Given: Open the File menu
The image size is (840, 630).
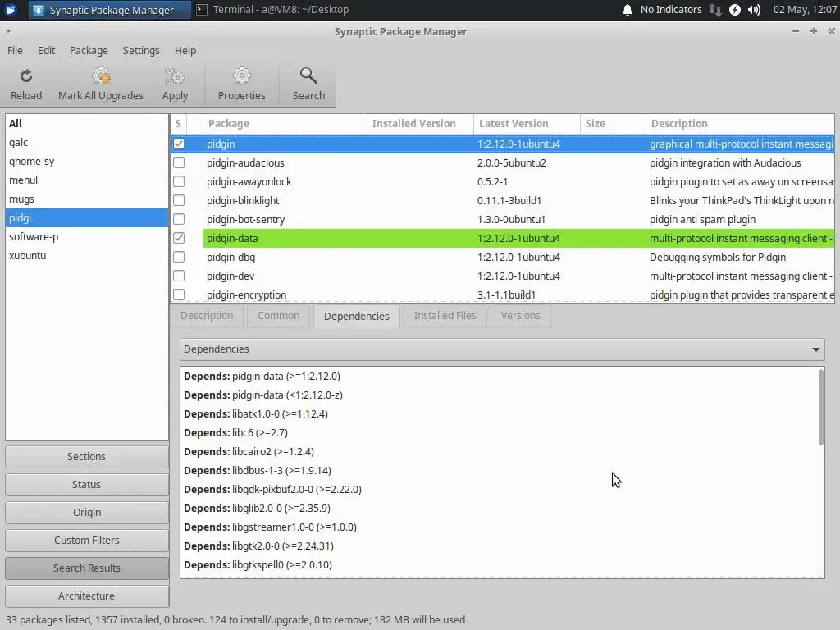Looking at the screenshot, I should tap(15, 50).
